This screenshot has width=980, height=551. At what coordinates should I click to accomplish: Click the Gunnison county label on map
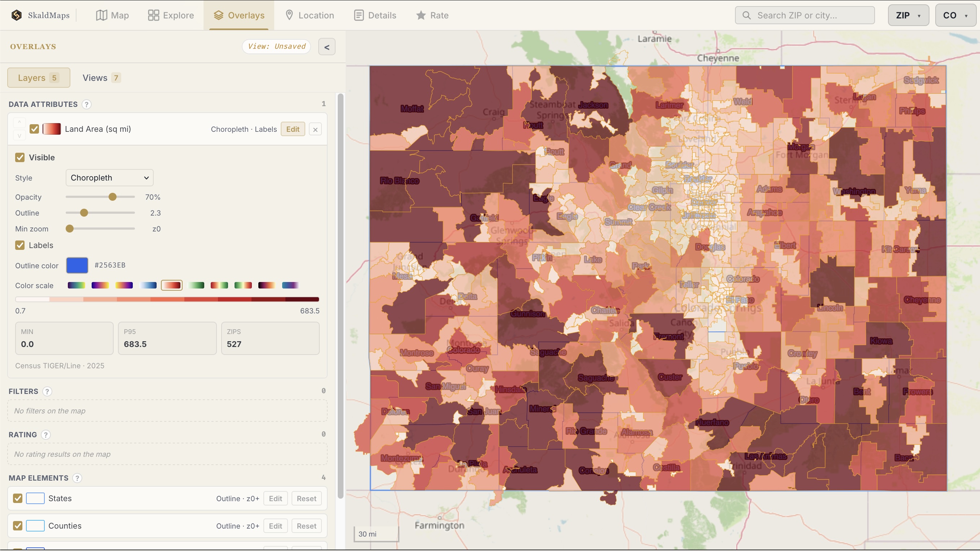pyautogui.click(x=528, y=314)
